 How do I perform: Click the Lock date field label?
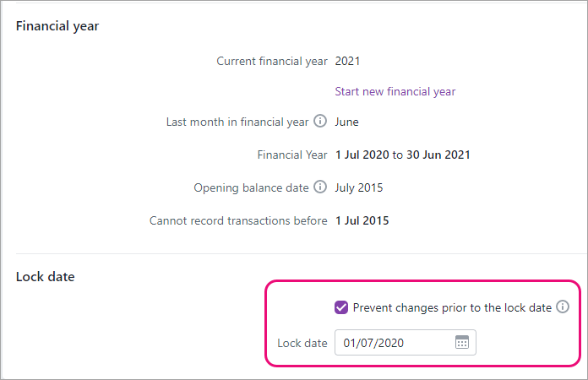[x=302, y=343]
